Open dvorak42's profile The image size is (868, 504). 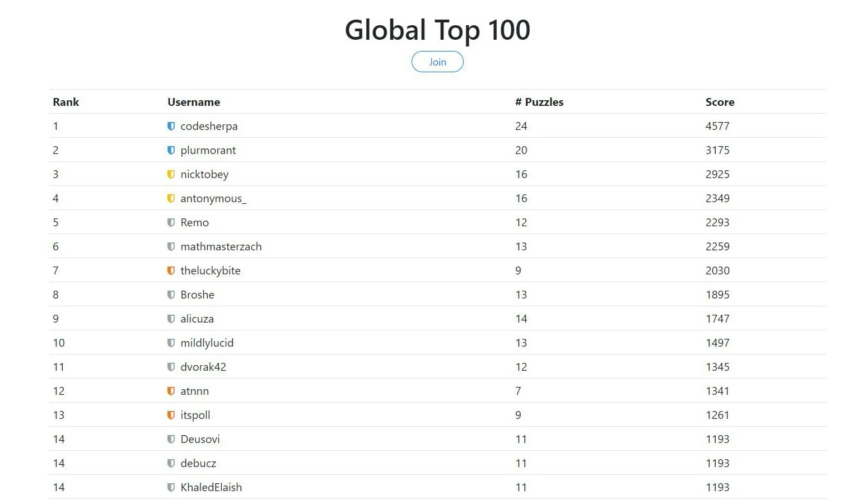[x=203, y=367]
